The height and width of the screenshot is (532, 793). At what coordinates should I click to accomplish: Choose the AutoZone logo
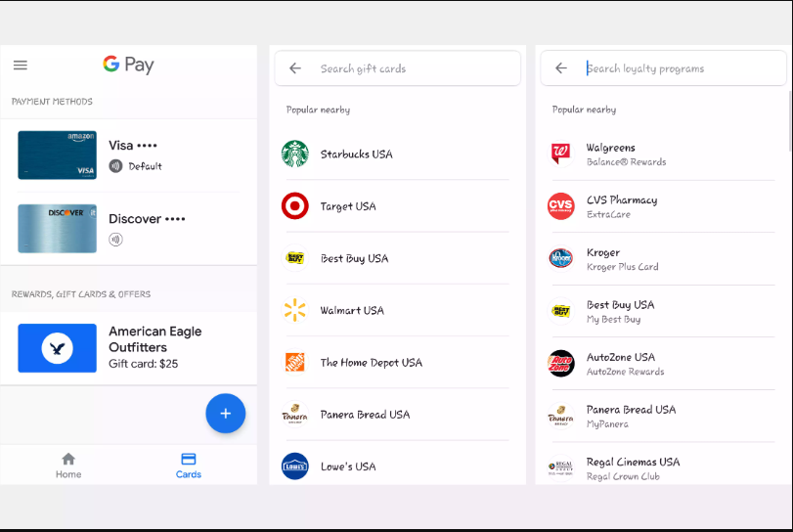click(x=561, y=364)
